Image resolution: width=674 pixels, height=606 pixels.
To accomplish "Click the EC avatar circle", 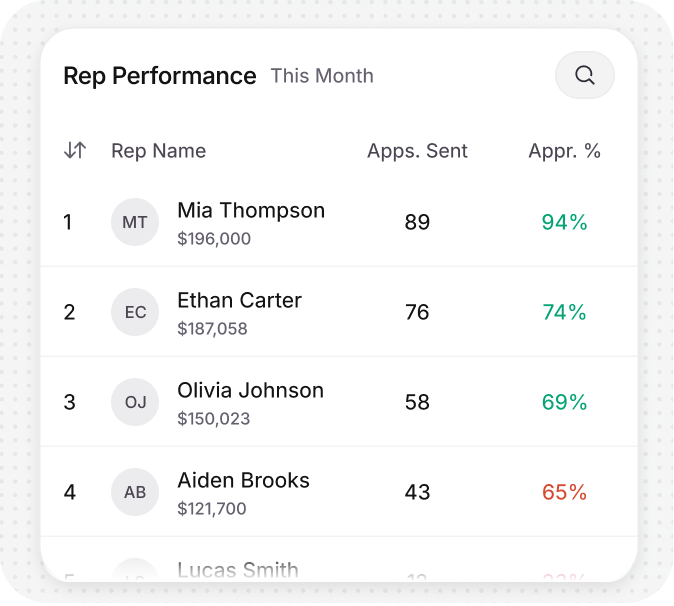I will click(x=135, y=312).
